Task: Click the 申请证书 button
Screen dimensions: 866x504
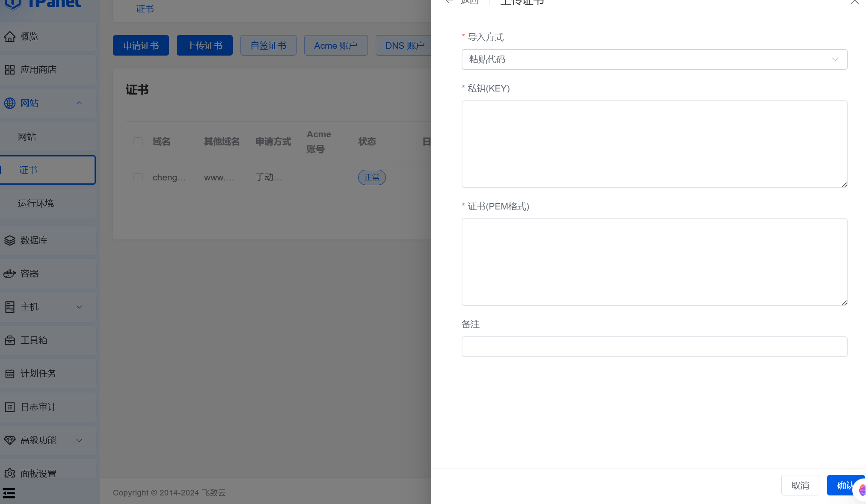Action: pos(141,45)
